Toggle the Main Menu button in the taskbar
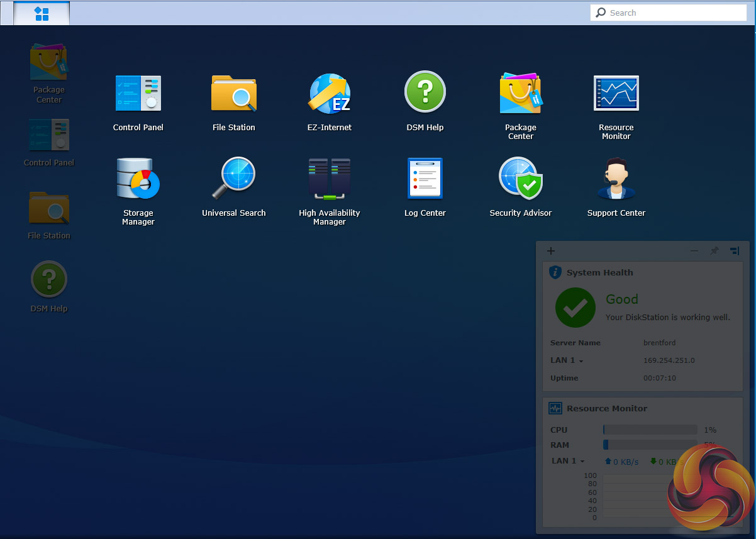The height and width of the screenshot is (539, 756). [42, 13]
